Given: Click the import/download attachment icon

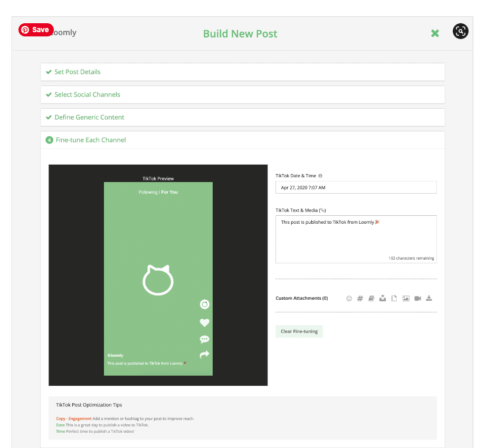Looking at the screenshot, I should [429, 298].
